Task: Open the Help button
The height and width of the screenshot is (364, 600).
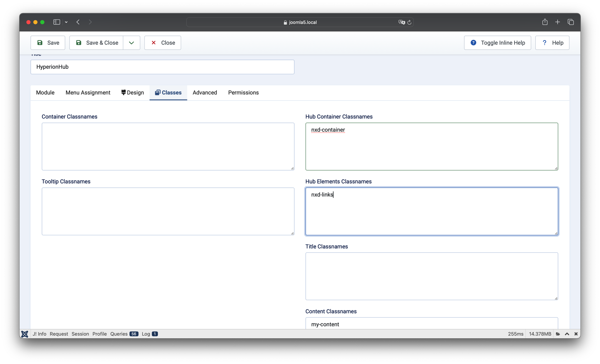Action: click(x=552, y=43)
